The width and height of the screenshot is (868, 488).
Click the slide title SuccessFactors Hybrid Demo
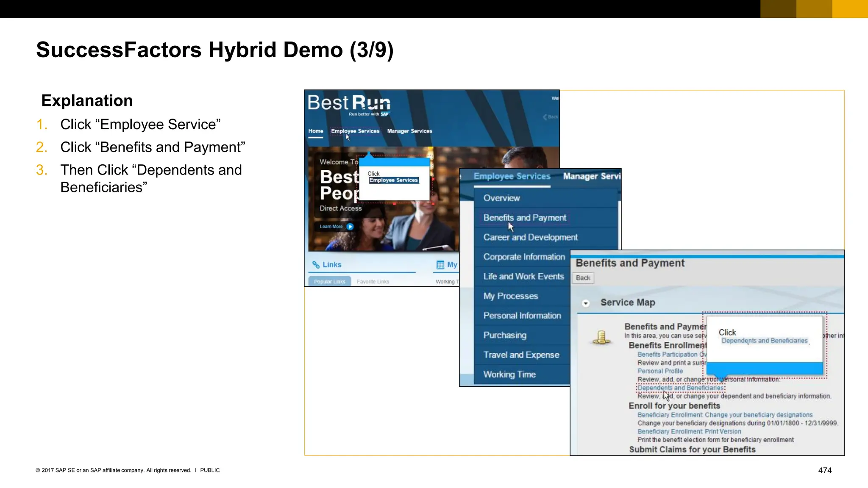215,50
